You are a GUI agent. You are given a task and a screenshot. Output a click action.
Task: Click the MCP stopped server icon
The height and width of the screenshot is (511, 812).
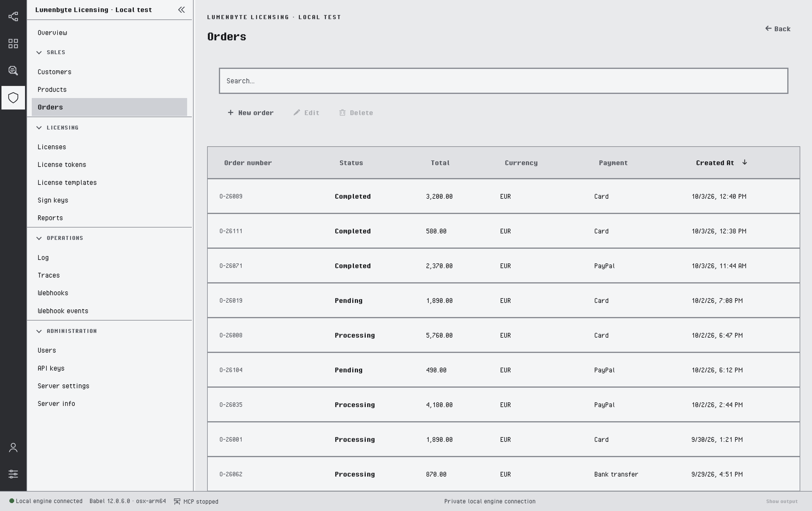[177, 502]
